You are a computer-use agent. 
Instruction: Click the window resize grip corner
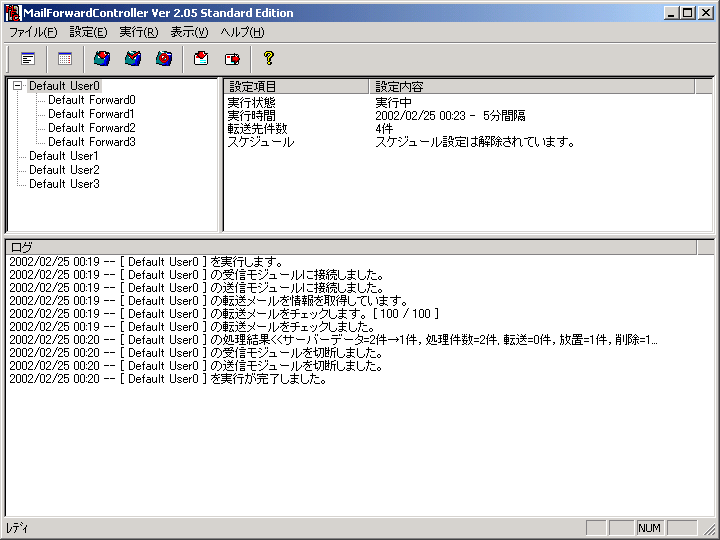point(709,529)
